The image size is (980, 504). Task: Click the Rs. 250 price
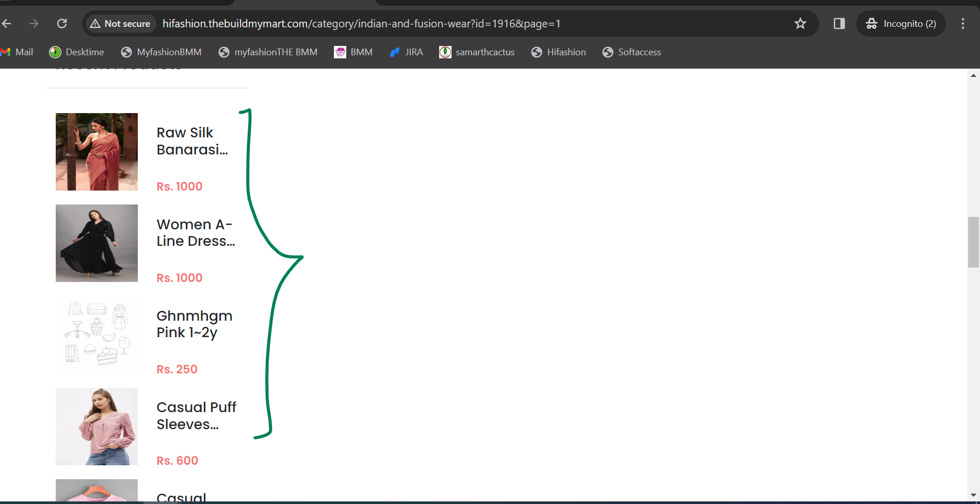pyautogui.click(x=177, y=369)
